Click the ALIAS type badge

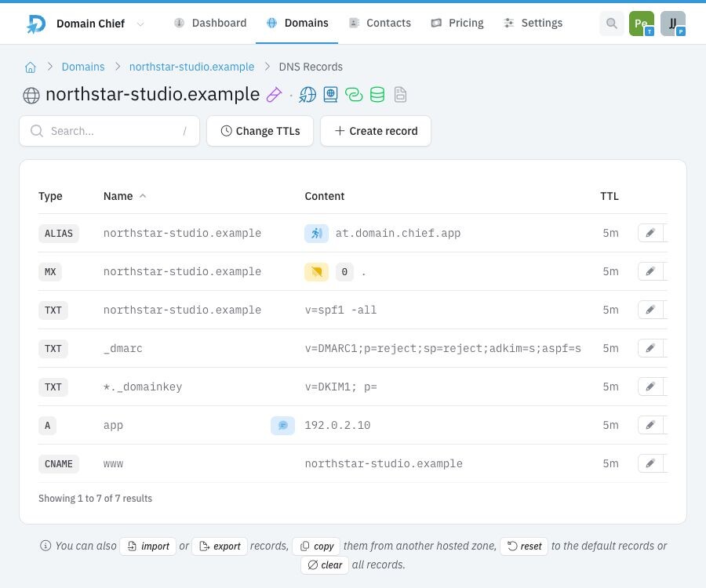[59, 234]
